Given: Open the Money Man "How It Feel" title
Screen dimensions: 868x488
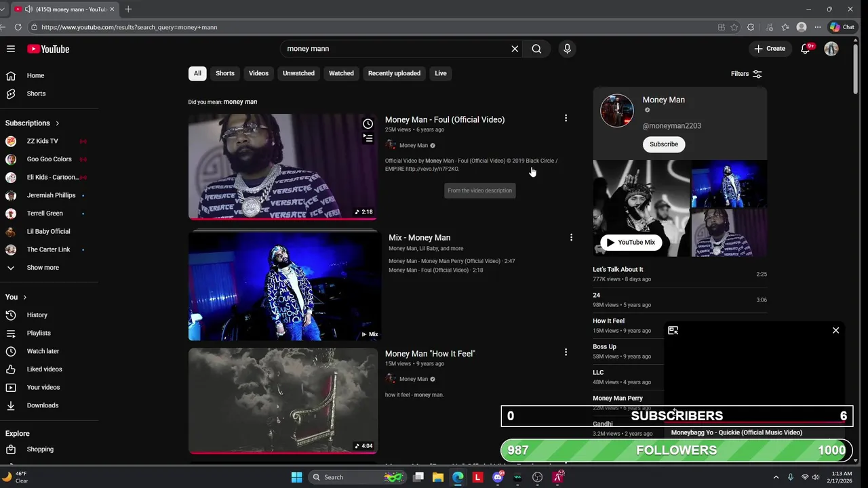Looking at the screenshot, I should 430,354.
